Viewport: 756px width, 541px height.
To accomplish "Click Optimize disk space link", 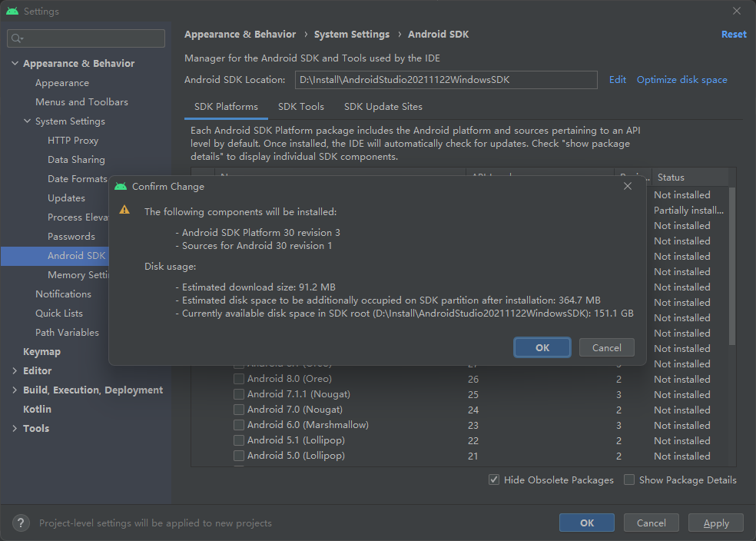I will click(681, 80).
